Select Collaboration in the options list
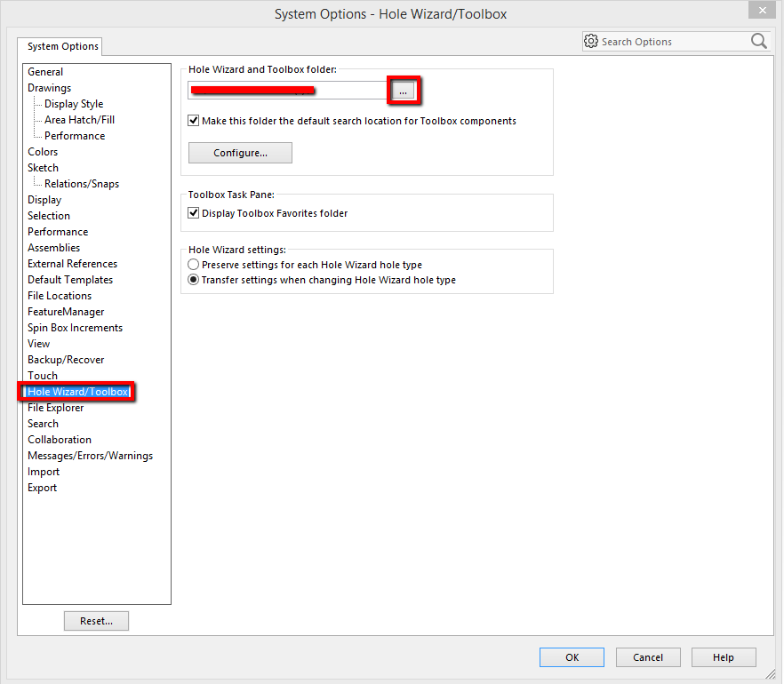The image size is (784, 684). click(60, 440)
